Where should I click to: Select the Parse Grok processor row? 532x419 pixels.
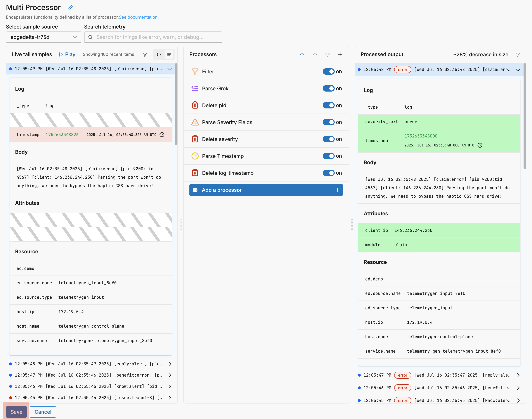266,88
